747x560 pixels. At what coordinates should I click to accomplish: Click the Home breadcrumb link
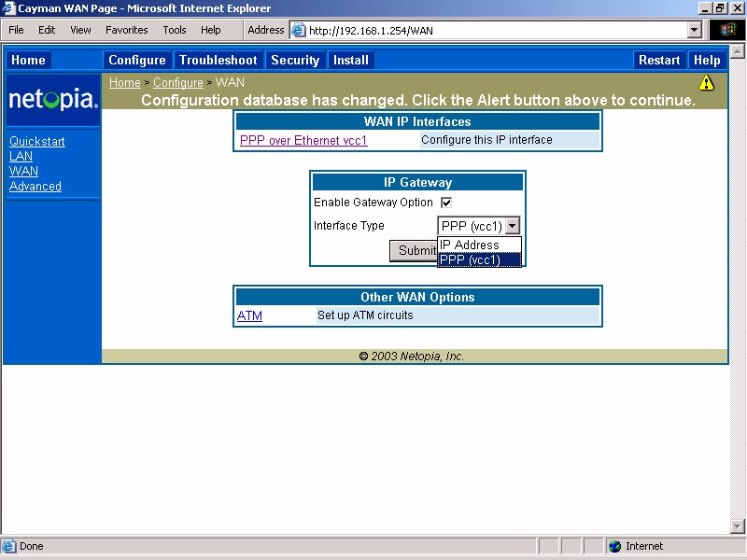pos(125,83)
